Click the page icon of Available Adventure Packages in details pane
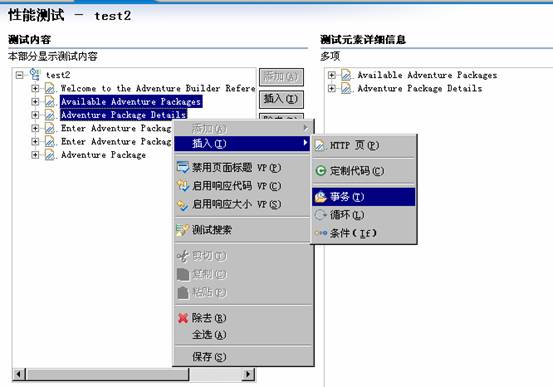The image size is (553, 387). point(346,75)
